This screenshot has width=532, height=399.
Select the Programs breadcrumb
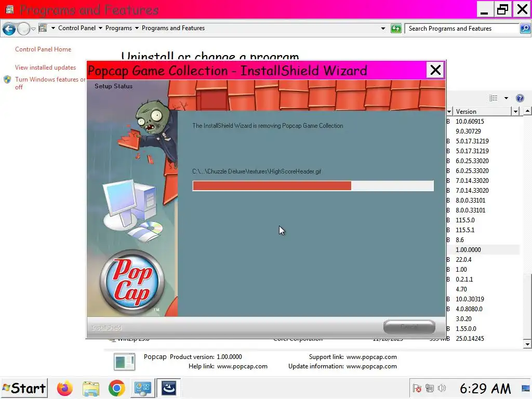pyautogui.click(x=118, y=28)
